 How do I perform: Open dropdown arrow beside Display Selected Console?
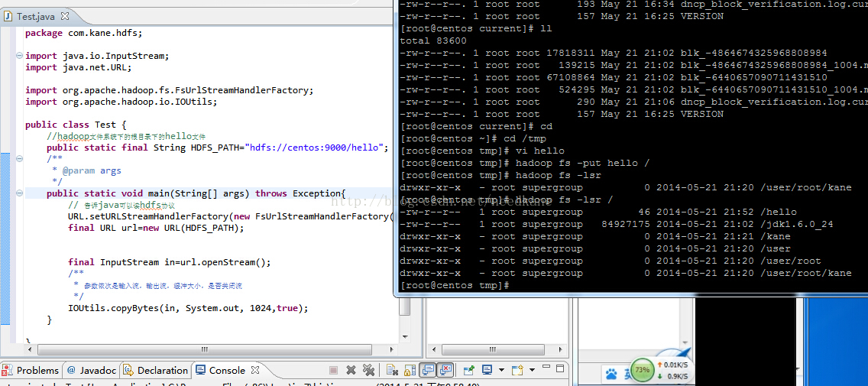(x=501, y=370)
